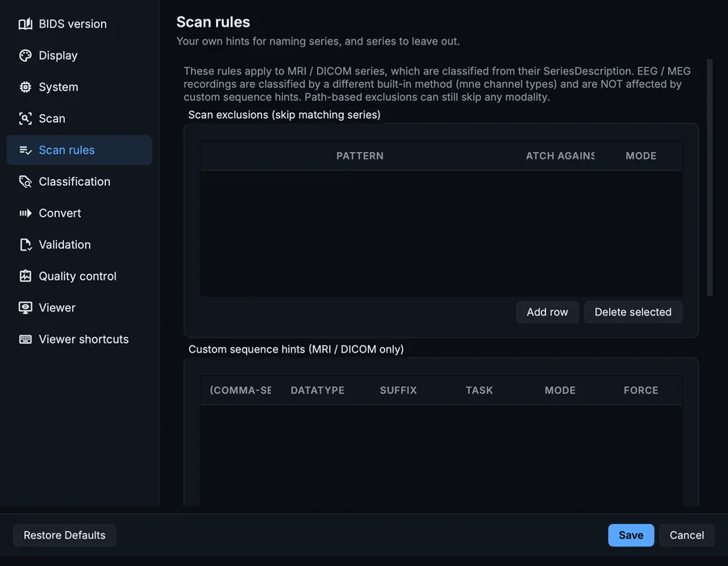Screen dimensions: 728x566
Task: Click the settings panel vertical scrollbar
Action: point(709,177)
